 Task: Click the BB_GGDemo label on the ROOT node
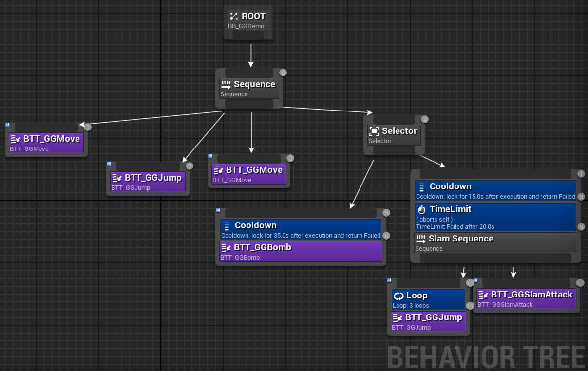click(246, 26)
